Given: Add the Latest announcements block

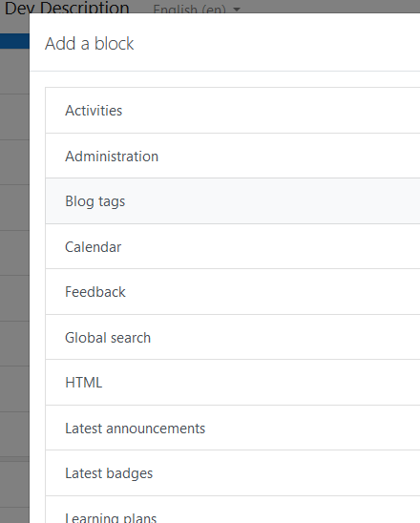Looking at the screenshot, I should (233, 428).
